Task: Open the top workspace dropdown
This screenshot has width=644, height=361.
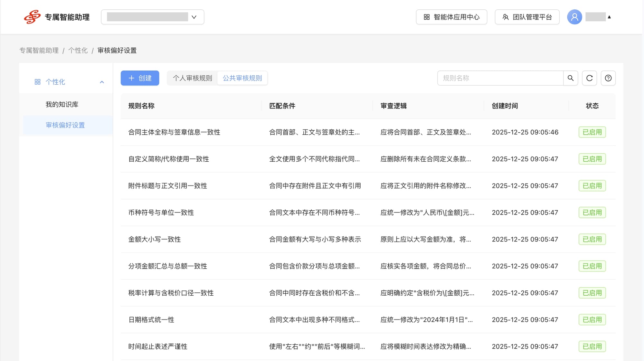Action: [152, 17]
